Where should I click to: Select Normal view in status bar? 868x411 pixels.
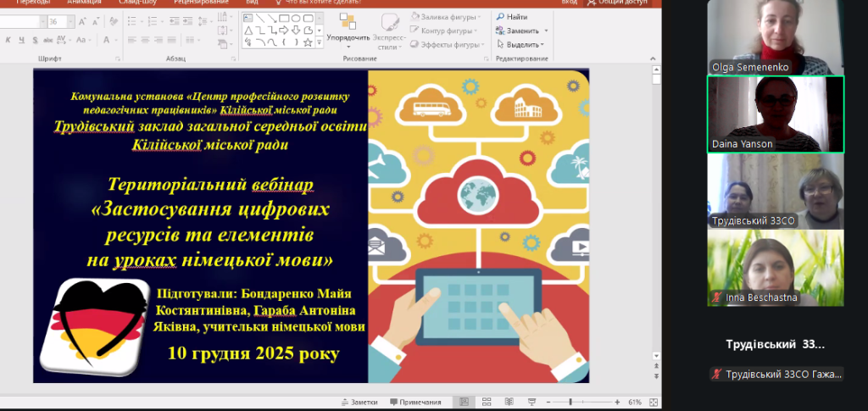[463, 402]
